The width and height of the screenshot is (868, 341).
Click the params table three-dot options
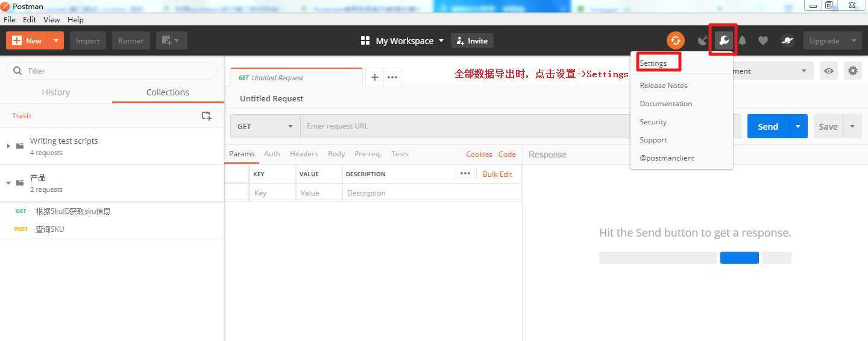(465, 173)
